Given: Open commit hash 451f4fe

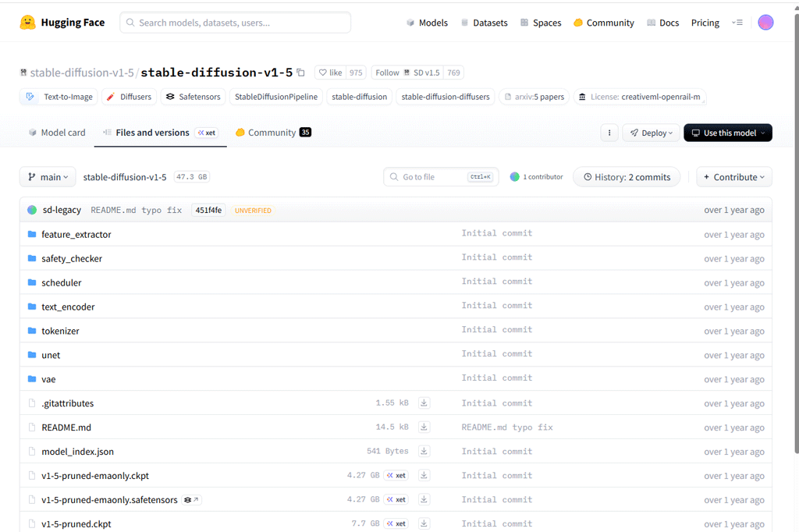Looking at the screenshot, I should pyautogui.click(x=208, y=210).
